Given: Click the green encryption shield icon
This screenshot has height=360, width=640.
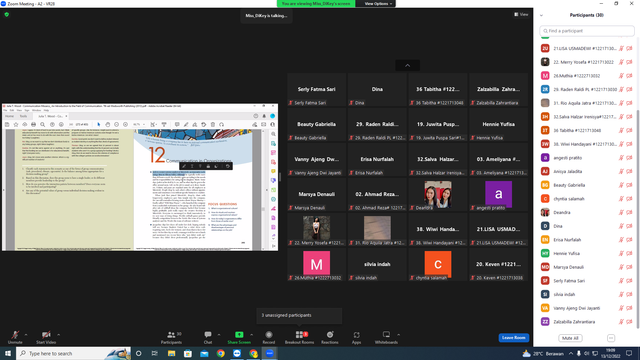Looking at the screenshot, I should coord(7,14).
